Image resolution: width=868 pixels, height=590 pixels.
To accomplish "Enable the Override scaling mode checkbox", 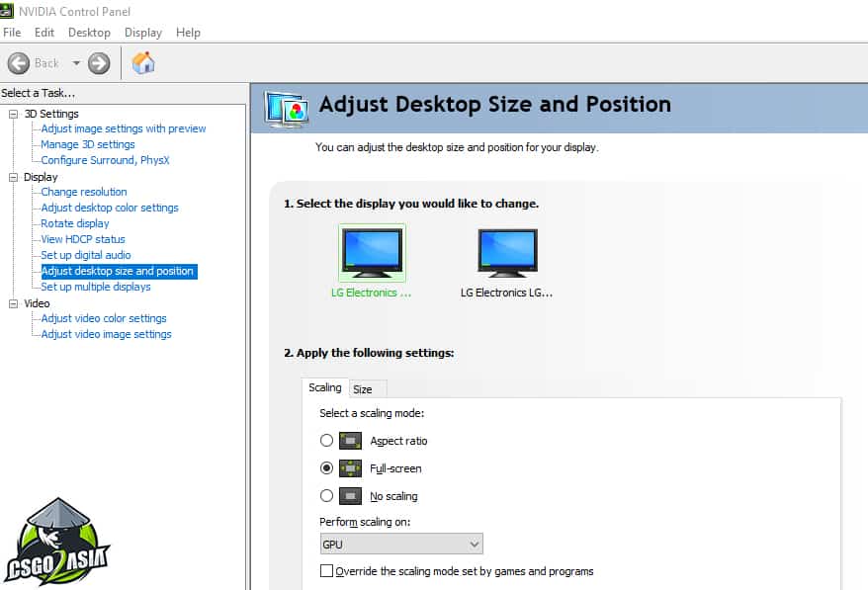I will point(324,571).
